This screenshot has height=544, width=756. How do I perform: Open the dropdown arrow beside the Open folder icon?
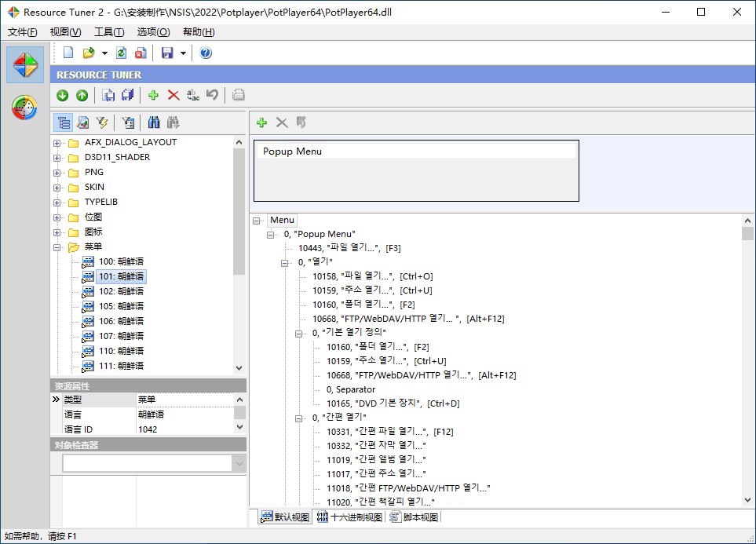[x=104, y=53]
